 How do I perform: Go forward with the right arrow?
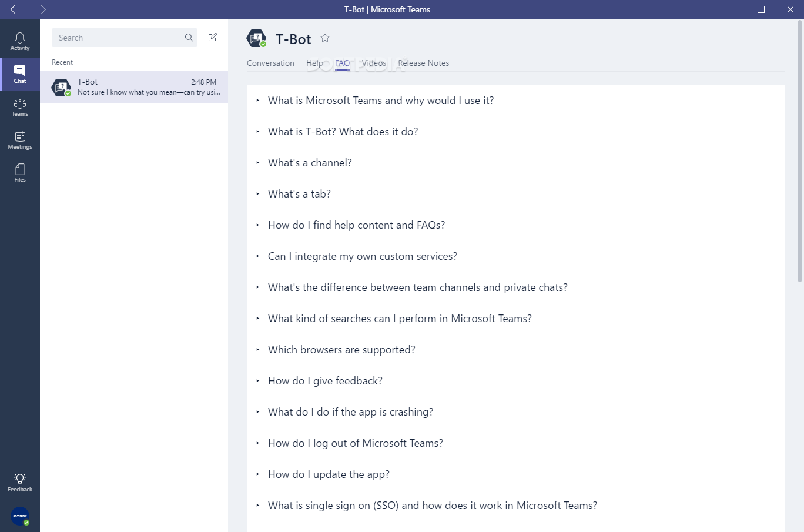point(43,9)
